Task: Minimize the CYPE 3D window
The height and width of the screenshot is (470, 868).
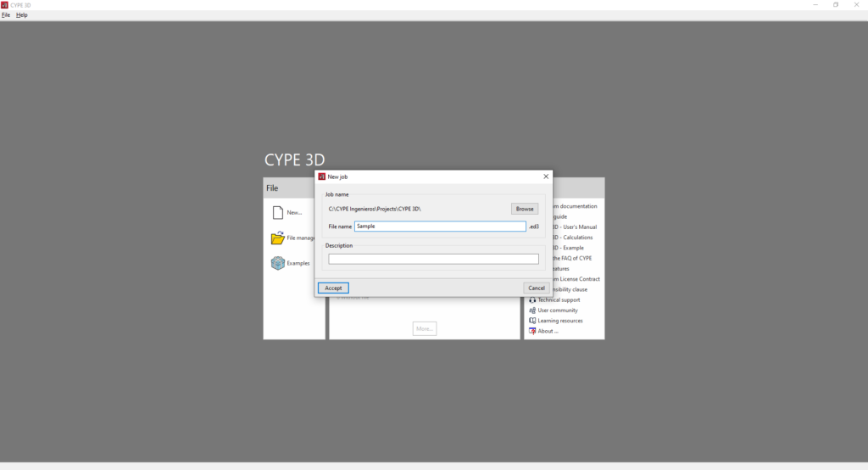Action: (815, 5)
